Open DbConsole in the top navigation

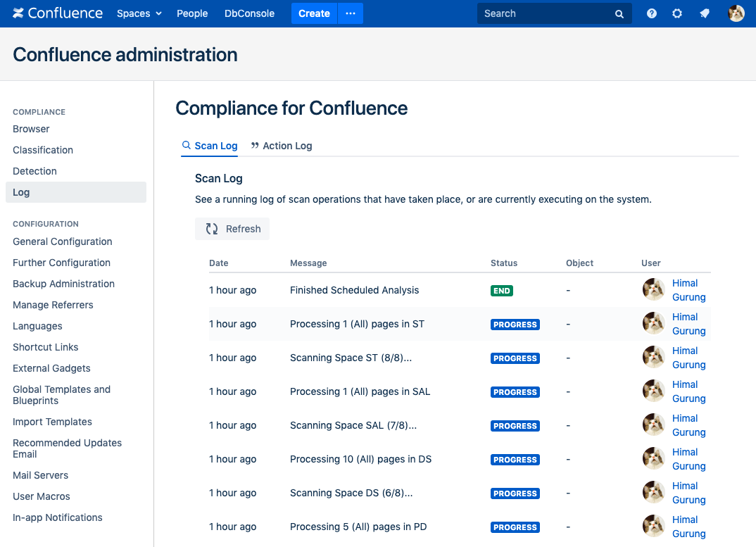(x=249, y=13)
